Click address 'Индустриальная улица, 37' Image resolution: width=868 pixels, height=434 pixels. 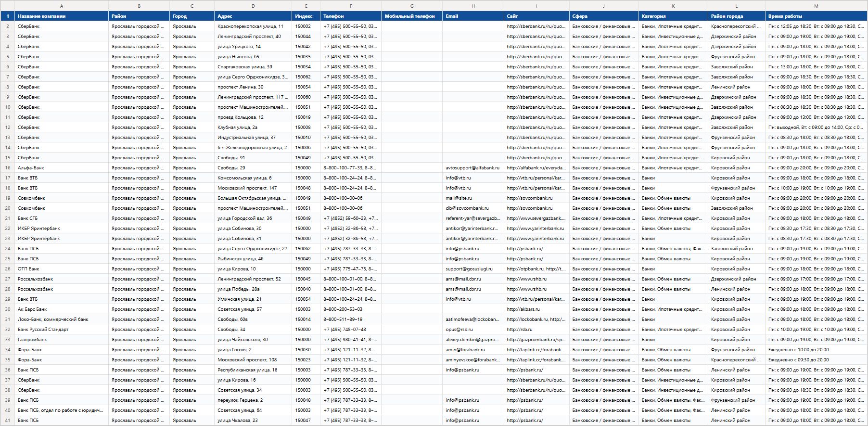[253, 138]
